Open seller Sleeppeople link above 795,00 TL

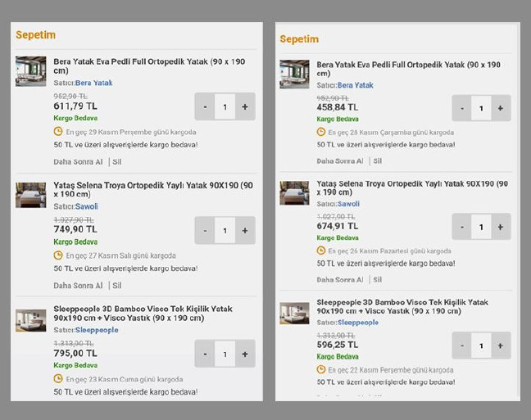click(x=97, y=330)
